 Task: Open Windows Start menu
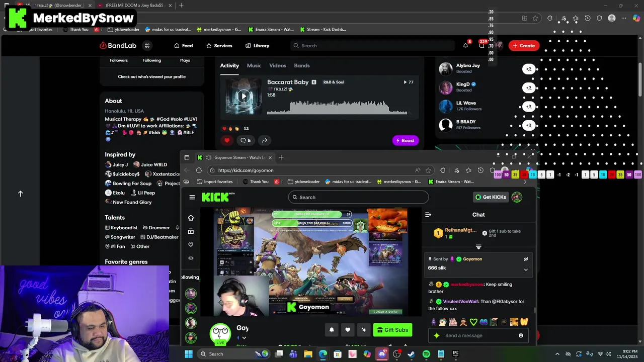188,354
